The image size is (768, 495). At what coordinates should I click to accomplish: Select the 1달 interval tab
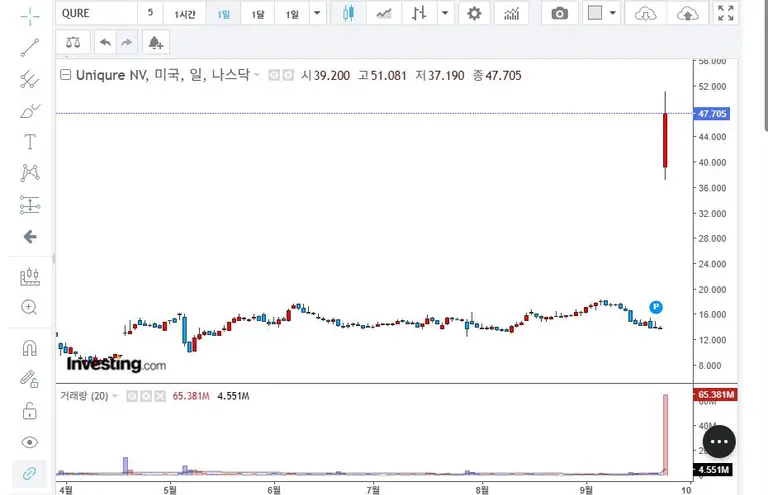(x=258, y=14)
